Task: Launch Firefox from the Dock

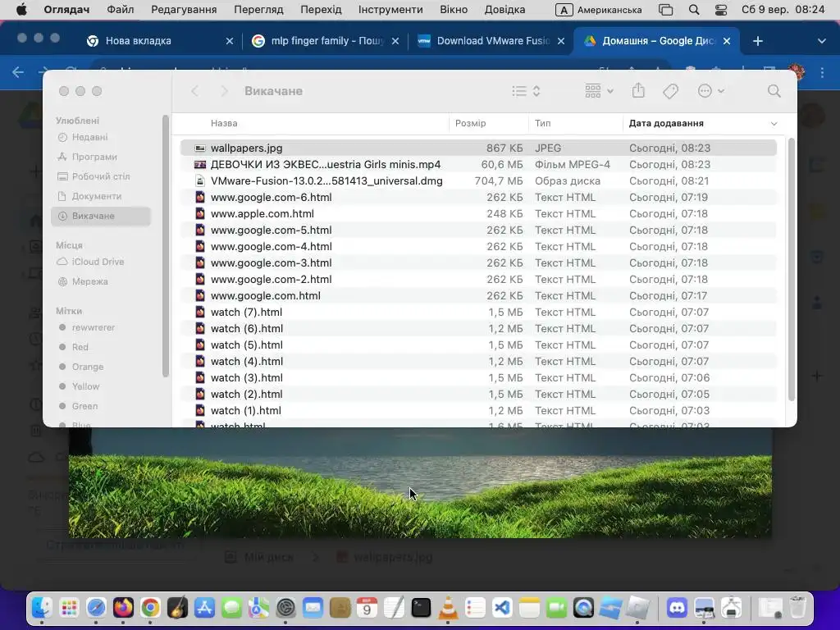Action: (x=123, y=608)
